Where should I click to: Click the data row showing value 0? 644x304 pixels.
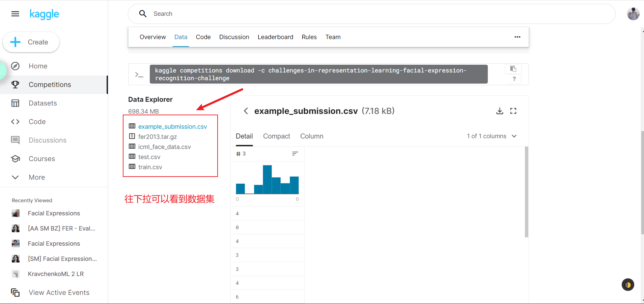[268, 227]
